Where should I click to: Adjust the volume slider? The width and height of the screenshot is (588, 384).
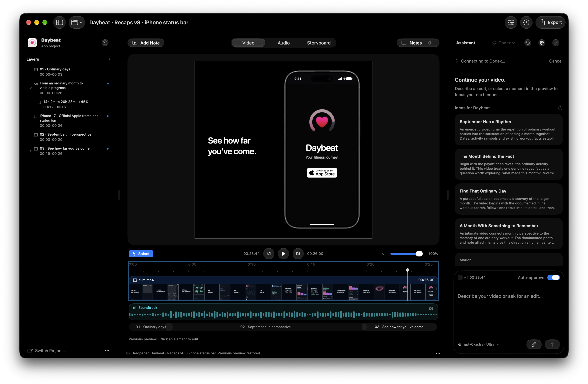[406, 253]
